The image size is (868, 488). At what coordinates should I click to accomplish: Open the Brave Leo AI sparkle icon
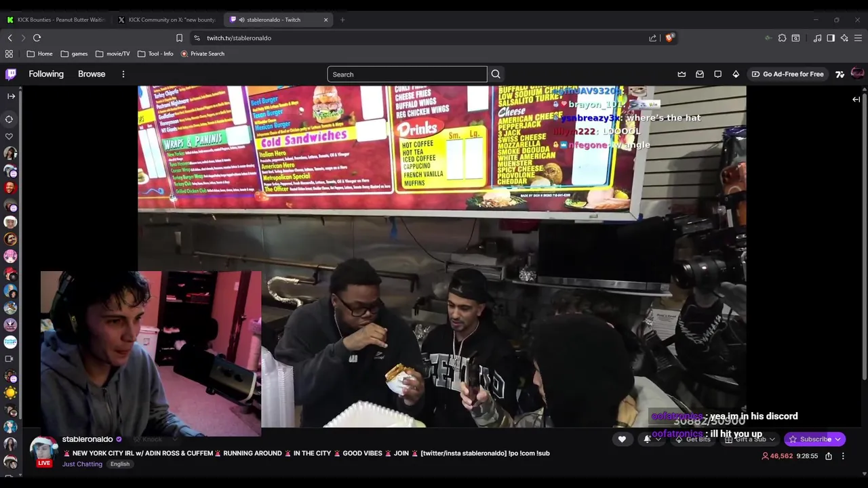pos(844,38)
